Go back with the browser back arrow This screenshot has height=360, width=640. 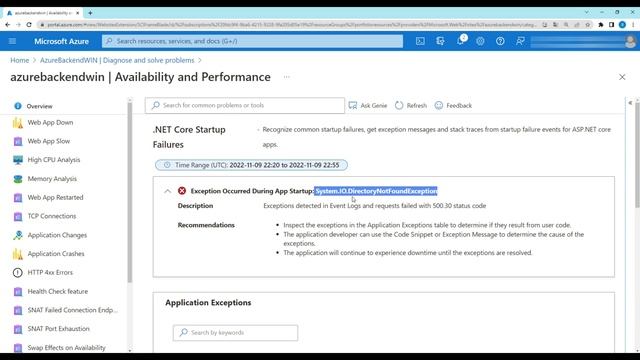point(8,24)
